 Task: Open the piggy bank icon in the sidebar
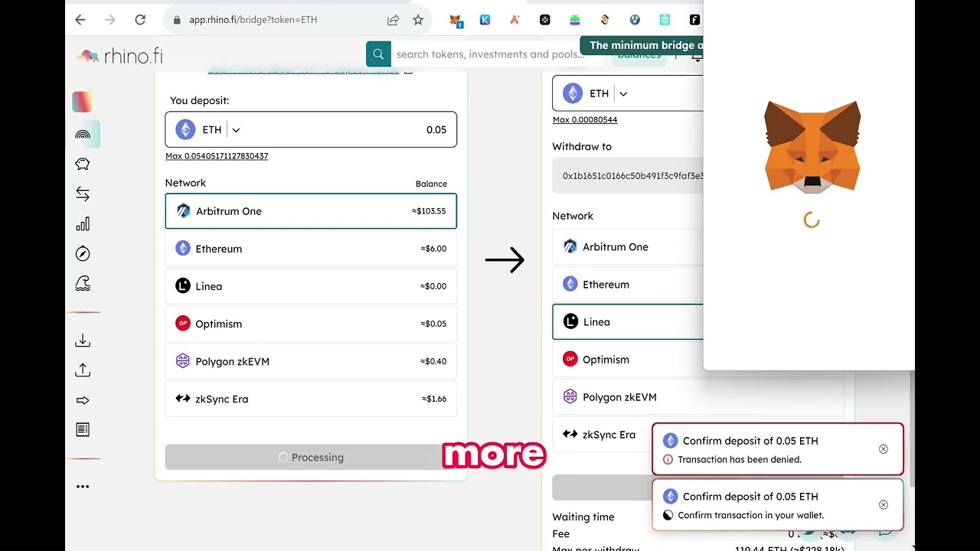tap(83, 164)
